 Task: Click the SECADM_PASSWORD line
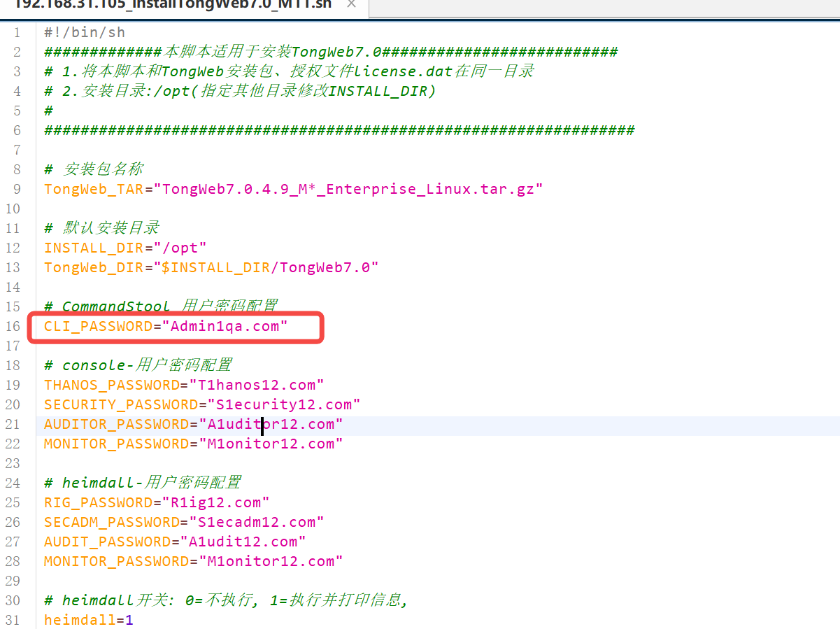(184, 522)
